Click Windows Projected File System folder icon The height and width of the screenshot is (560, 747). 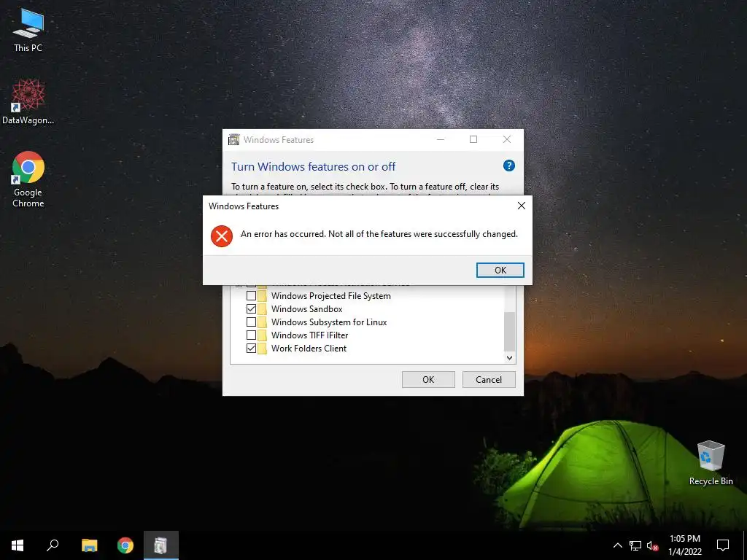click(x=262, y=296)
